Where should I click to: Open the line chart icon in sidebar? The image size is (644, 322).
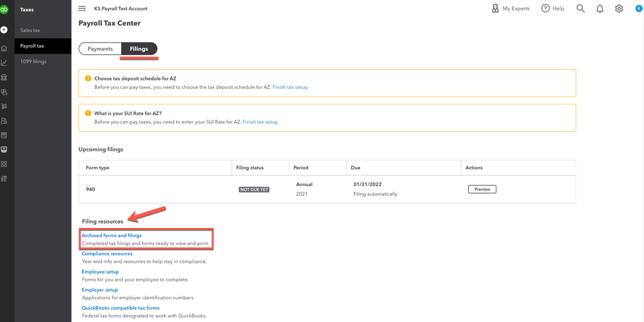tap(4, 62)
